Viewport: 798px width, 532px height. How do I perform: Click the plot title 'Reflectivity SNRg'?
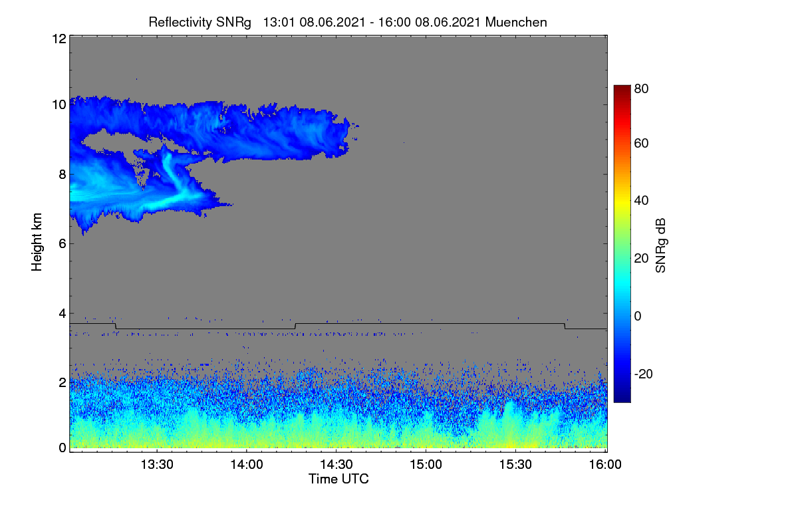(199, 22)
